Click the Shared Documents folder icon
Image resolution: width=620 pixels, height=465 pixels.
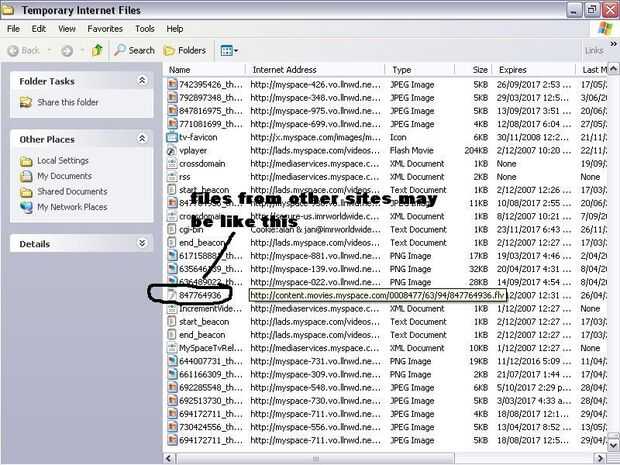pyautogui.click(x=26, y=192)
